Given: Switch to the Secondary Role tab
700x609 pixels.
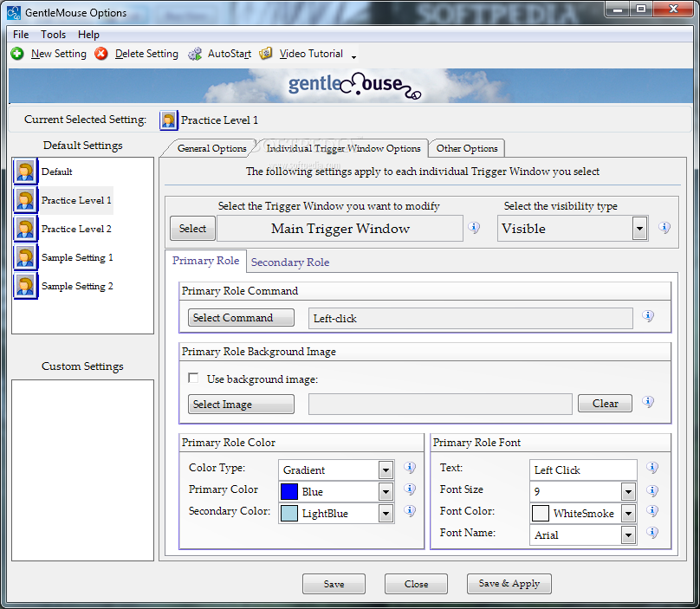Looking at the screenshot, I should (290, 262).
